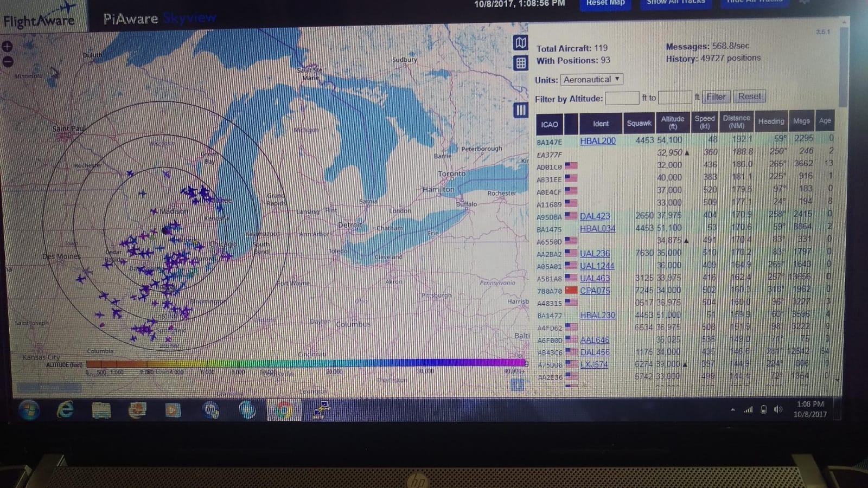Click the Filter button
Image resolution: width=868 pixels, height=488 pixels.
pos(716,97)
